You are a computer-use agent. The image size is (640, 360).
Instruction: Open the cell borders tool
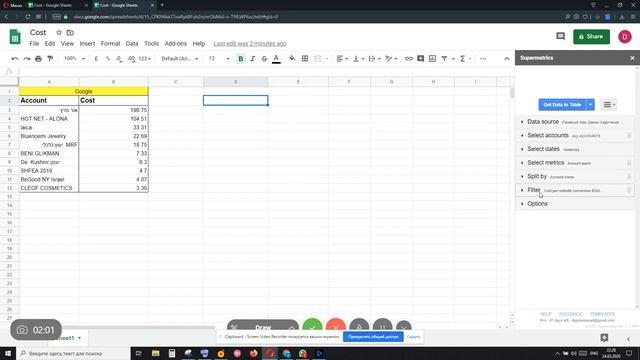[x=305, y=59]
